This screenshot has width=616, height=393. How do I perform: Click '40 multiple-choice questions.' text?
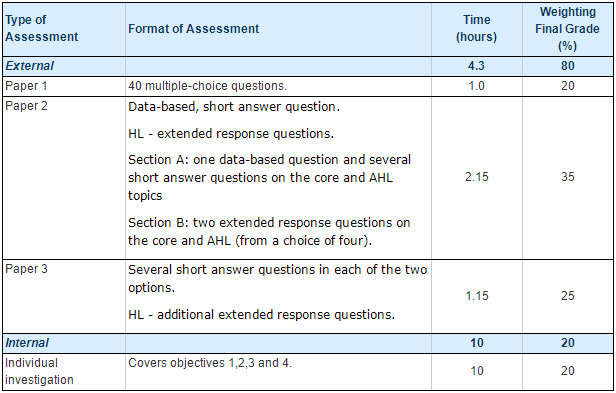(207, 86)
